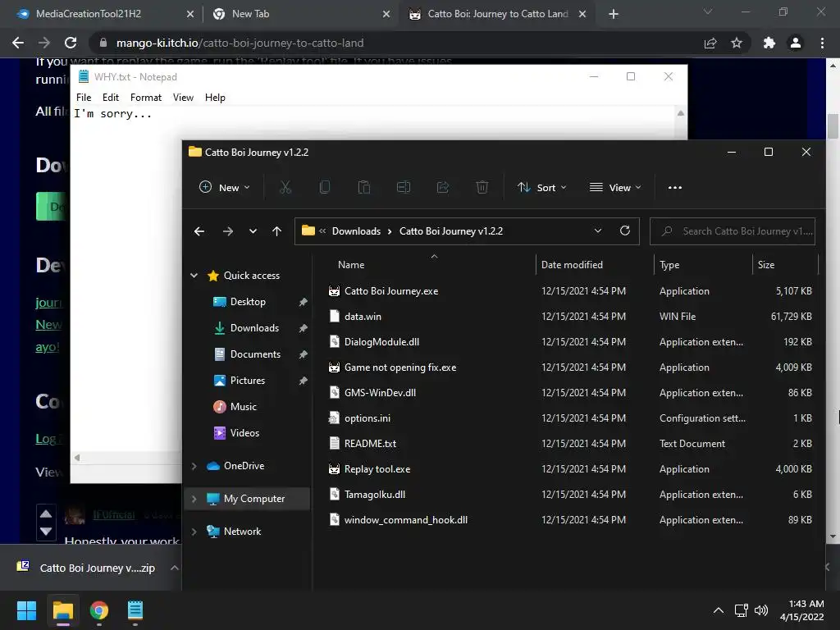Open the Windows Start menu
The image size is (840, 630).
coord(26,610)
